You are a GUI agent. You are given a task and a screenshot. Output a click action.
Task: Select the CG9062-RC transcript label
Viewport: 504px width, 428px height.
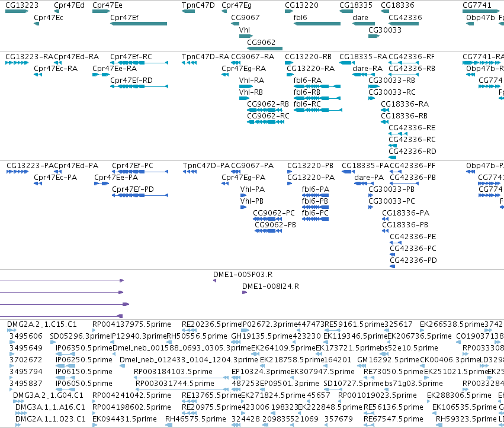coord(268,116)
